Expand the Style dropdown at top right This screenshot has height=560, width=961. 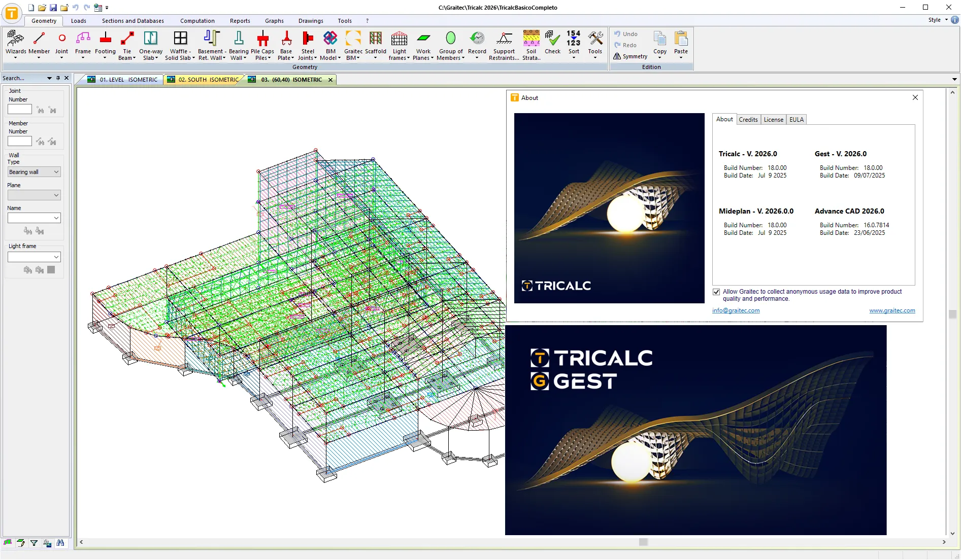tap(946, 20)
